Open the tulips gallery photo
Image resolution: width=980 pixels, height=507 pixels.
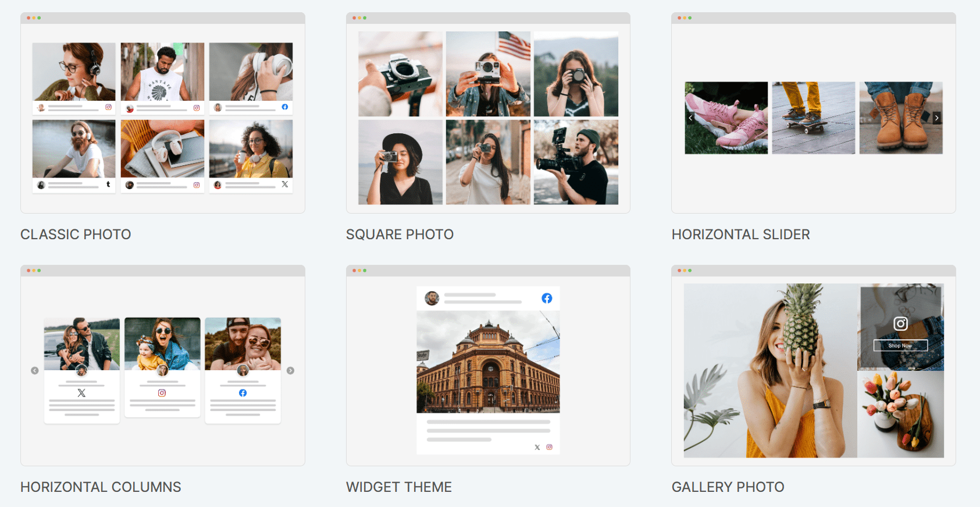pyautogui.click(x=900, y=414)
